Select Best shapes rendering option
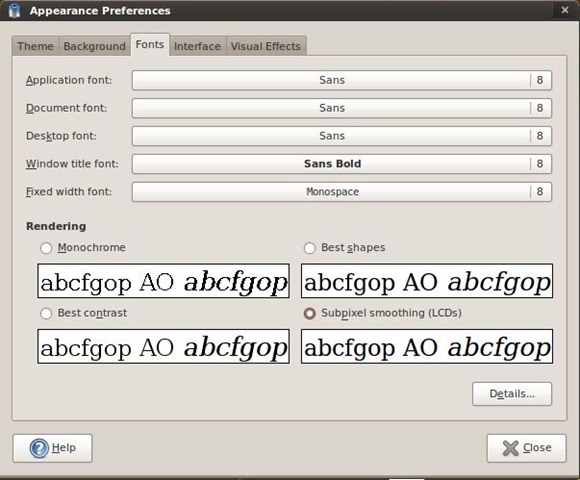 pyautogui.click(x=309, y=248)
